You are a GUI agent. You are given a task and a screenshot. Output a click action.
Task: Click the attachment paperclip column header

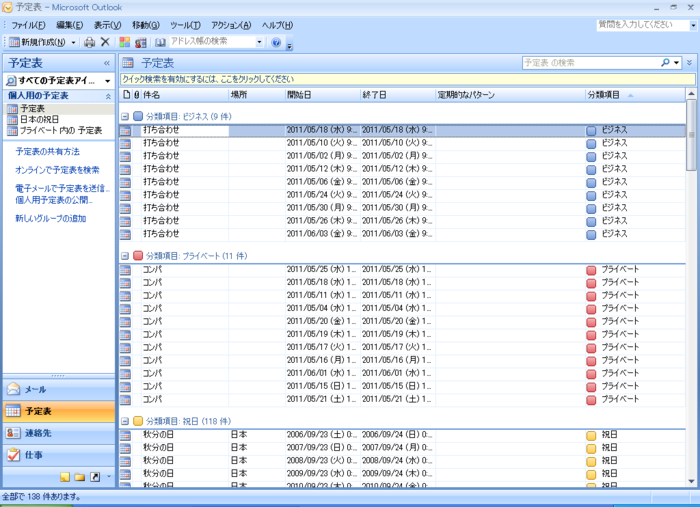pos(137,95)
